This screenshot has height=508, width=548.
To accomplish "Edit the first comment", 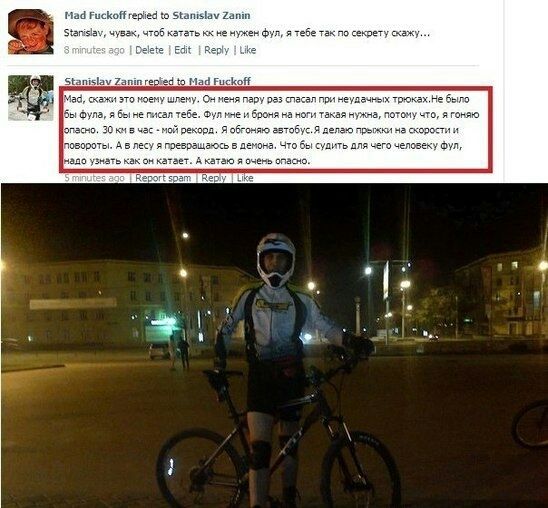I will point(182,50).
